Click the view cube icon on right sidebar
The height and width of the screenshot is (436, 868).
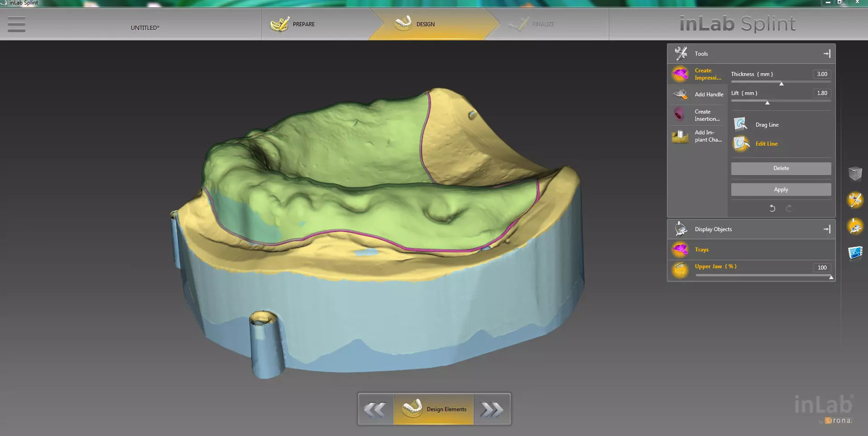(855, 173)
